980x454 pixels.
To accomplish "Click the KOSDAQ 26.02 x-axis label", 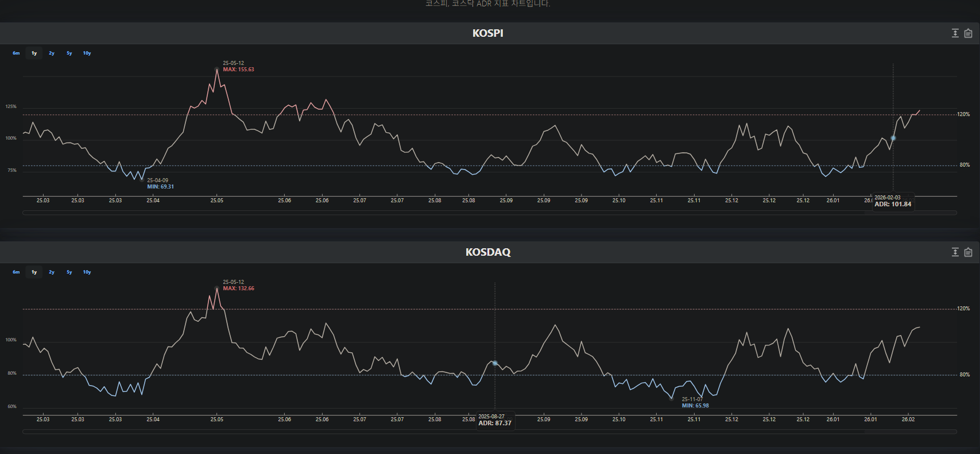I will point(908,420).
